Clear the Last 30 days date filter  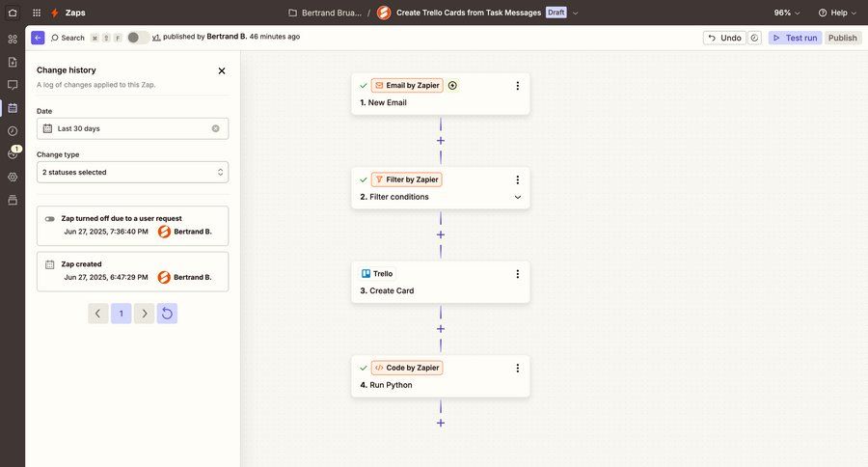[215, 128]
